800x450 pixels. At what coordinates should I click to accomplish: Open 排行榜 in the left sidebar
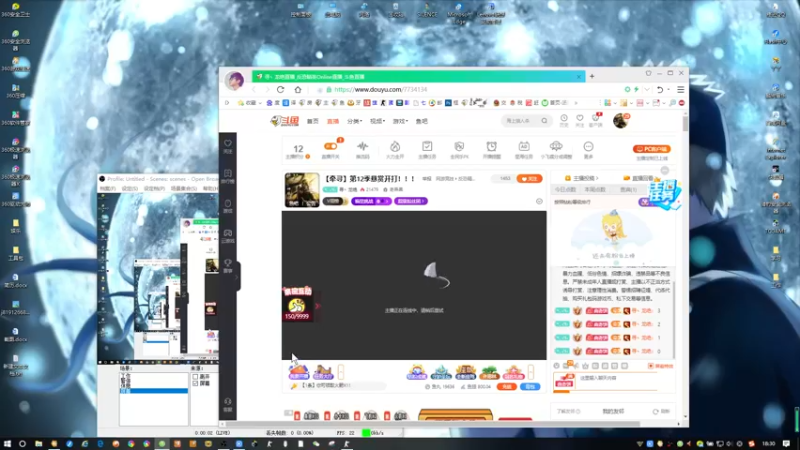point(228,176)
